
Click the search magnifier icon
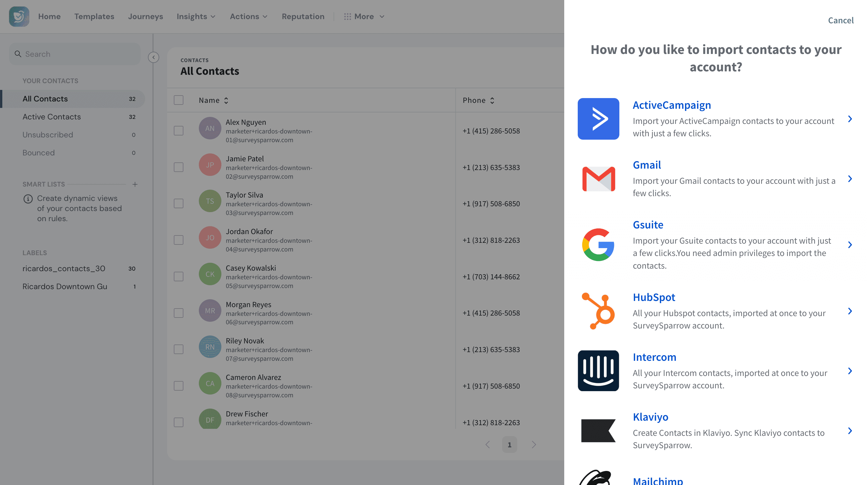(18, 54)
